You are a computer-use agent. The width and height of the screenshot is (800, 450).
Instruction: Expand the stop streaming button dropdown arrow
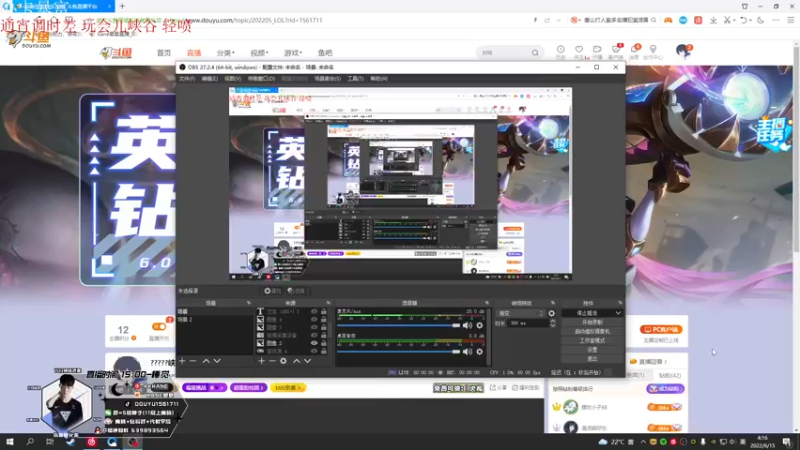coord(618,313)
